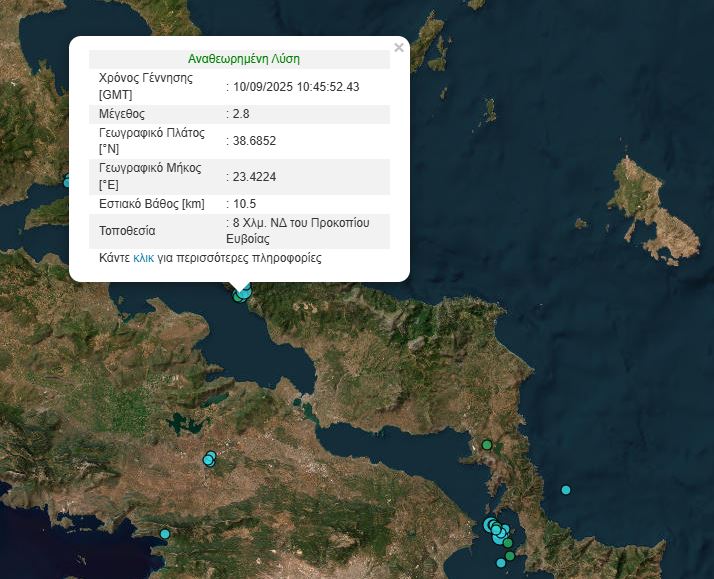Click the longitude value 23.4224

pyautogui.click(x=254, y=177)
